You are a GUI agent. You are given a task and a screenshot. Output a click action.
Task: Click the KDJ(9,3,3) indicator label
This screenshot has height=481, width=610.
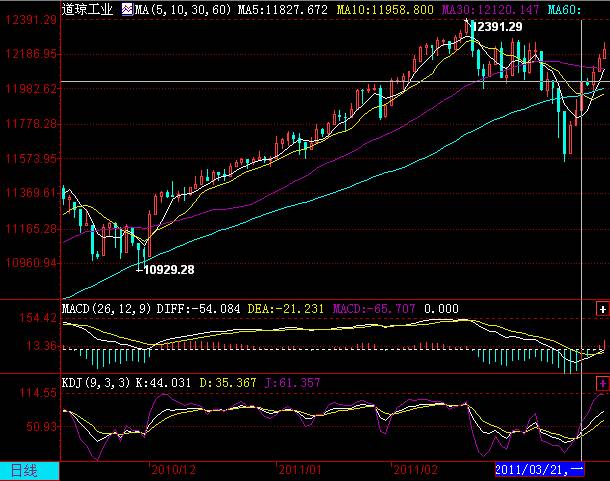click(96, 383)
